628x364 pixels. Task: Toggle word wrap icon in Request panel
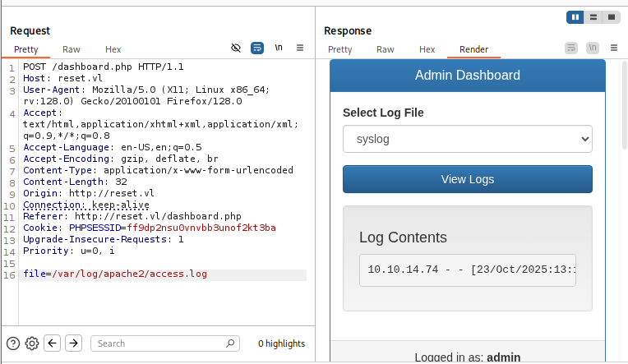pyautogui.click(x=257, y=48)
